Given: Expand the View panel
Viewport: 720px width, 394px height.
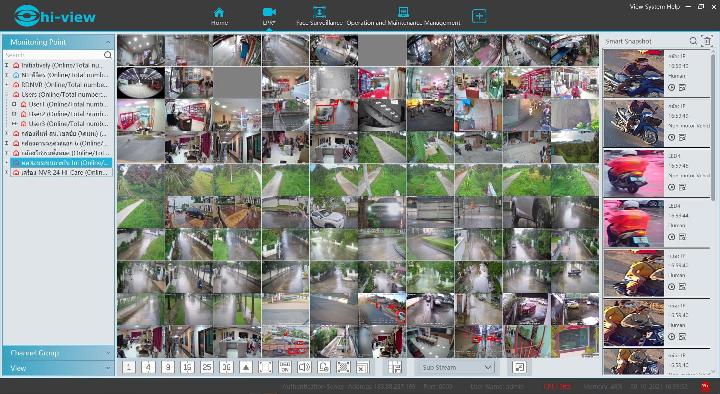Looking at the screenshot, I should coord(58,368).
